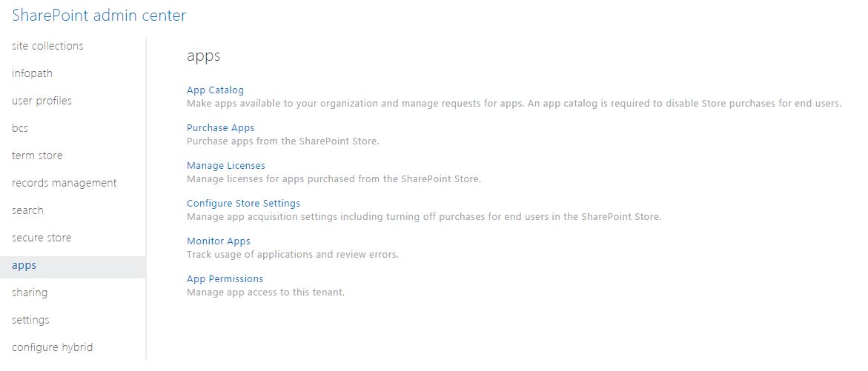Select the apps navigation item
Screen dimensions: 868x371
24,265
